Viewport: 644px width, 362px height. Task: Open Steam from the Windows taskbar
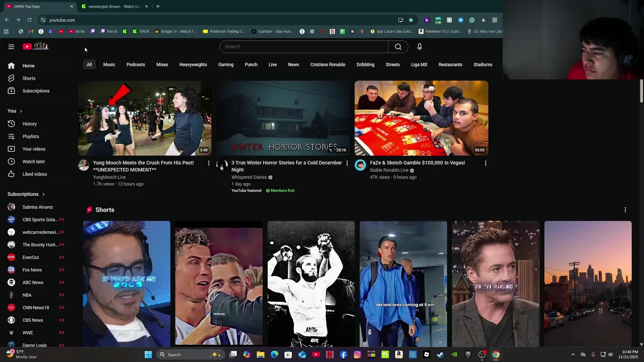click(x=440, y=354)
